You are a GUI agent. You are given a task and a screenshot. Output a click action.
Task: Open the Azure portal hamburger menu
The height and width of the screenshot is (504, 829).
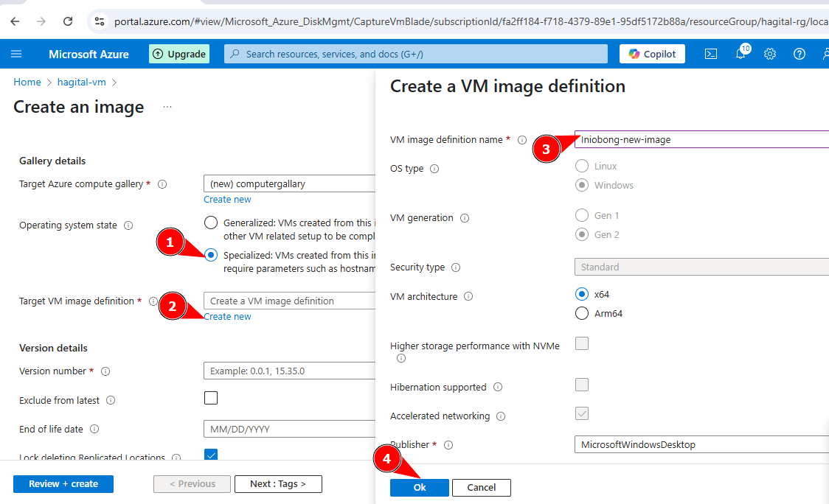(16, 54)
